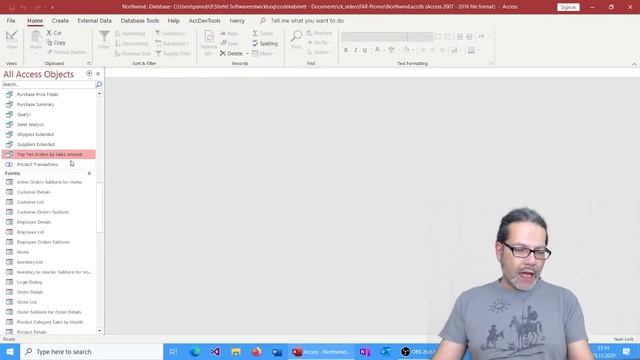The width and height of the screenshot is (640, 360).
Task: Open the Go To dropdown
Action: (319, 42)
